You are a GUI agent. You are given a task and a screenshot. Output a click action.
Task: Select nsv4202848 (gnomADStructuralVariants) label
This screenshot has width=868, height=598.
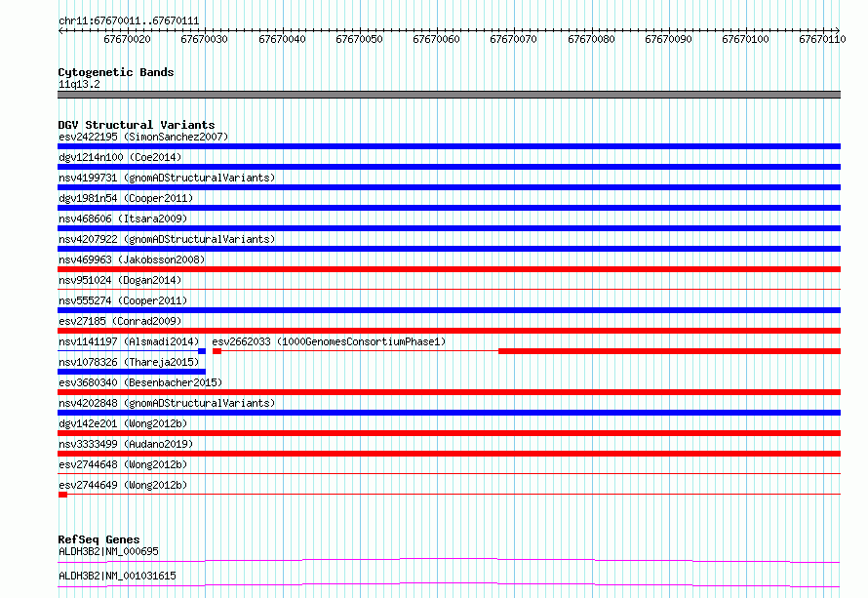(167, 403)
